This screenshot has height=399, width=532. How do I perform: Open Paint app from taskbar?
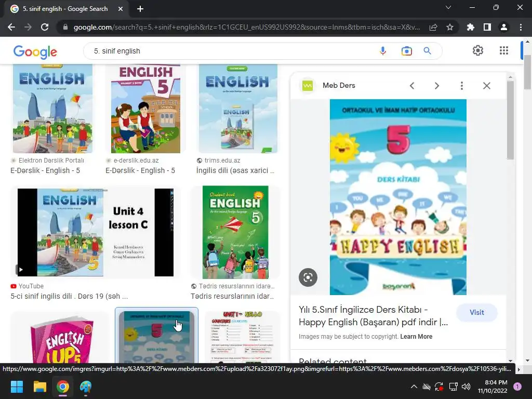pyautogui.click(x=86, y=387)
